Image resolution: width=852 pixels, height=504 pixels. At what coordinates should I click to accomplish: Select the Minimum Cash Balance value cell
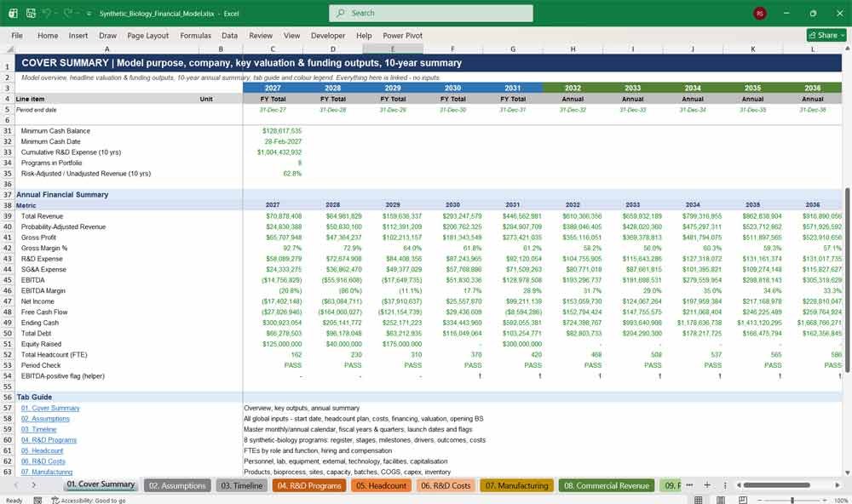pos(273,131)
